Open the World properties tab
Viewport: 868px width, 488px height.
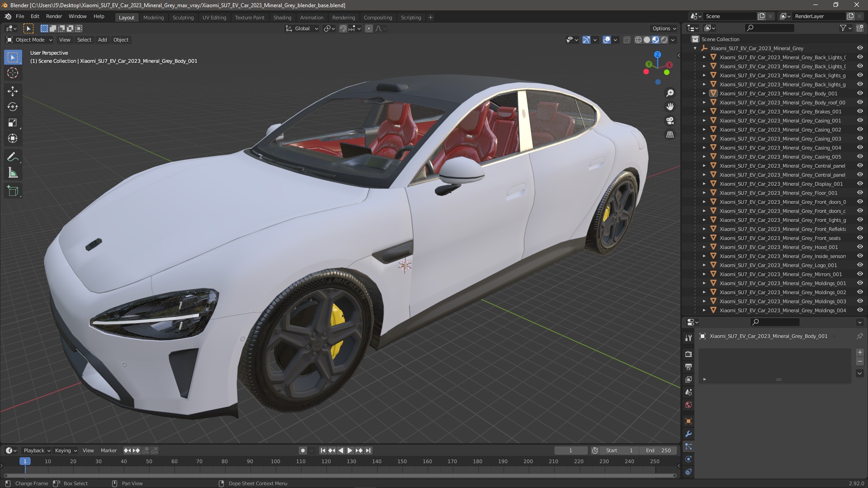click(688, 405)
